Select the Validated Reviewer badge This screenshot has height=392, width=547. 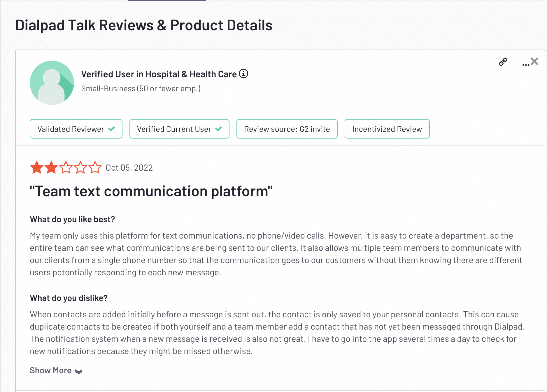(x=76, y=129)
